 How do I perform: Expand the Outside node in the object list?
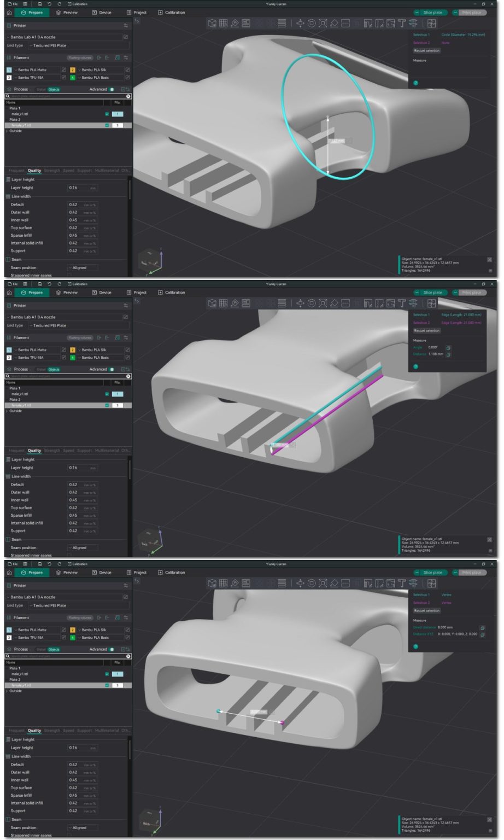click(x=7, y=131)
